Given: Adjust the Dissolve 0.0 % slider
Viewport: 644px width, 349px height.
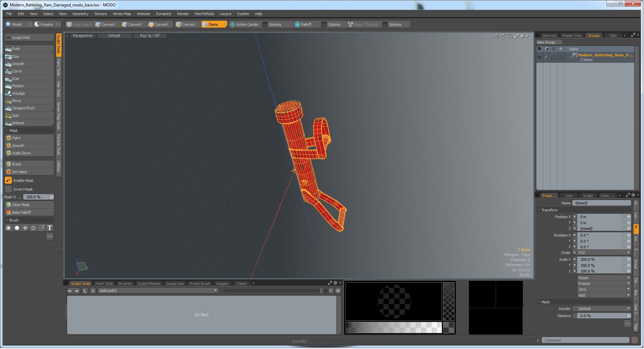Looking at the screenshot, I should tap(604, 316).
